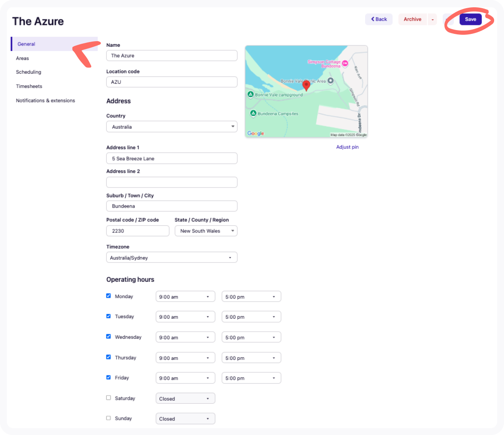Expand the Timezone Australia/Sydney dropdown

[x=171, y=257]
